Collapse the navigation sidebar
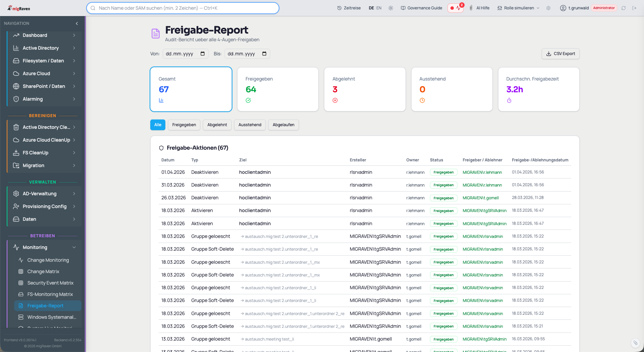The width and height of the screenshot is (644, 352). point(77,23)
